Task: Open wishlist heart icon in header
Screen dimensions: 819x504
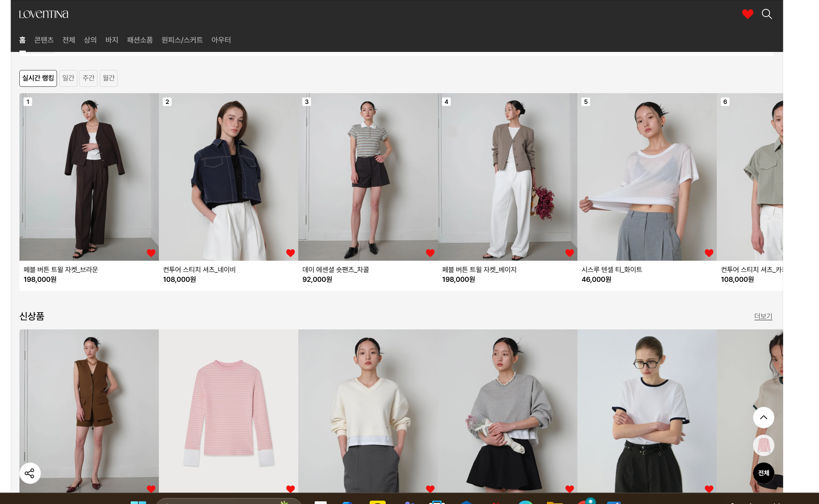Action: click(747, 14)
